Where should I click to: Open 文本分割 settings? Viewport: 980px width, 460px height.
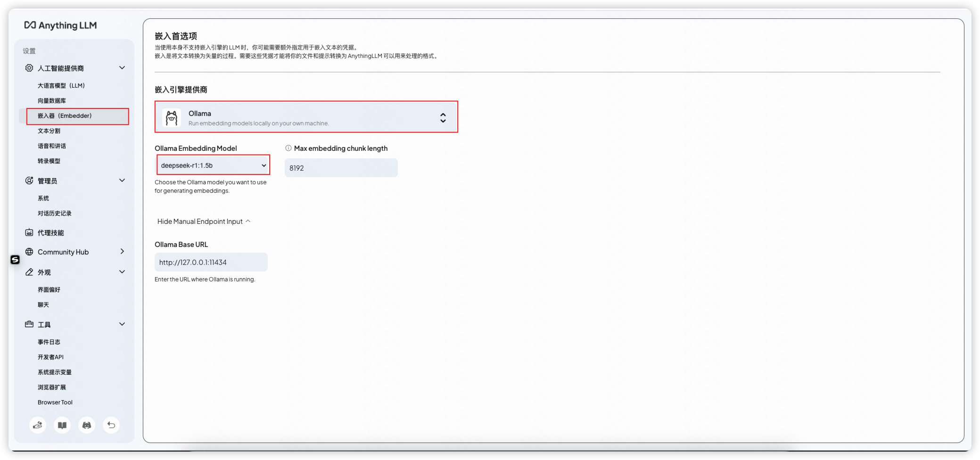pyautogui.click(x=49, y=131)
